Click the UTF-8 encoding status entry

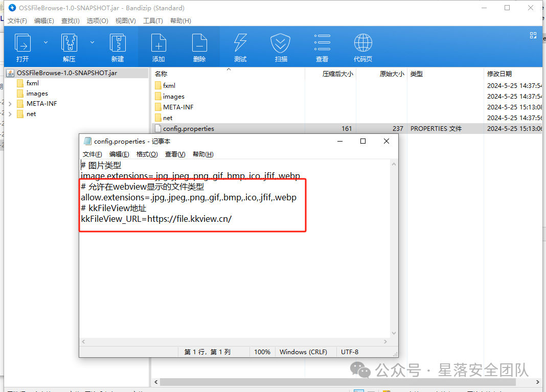pos(350,352)
